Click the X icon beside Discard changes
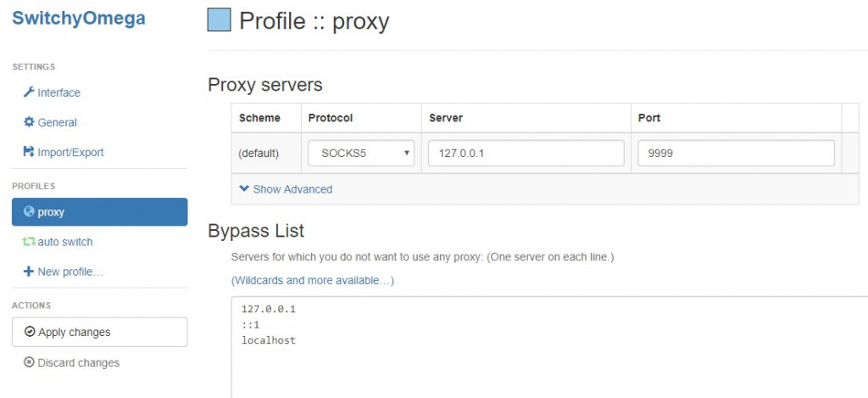 pos(31,363)
